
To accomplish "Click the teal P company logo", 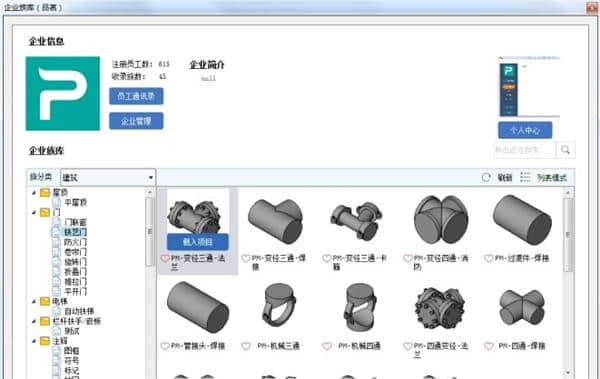I will click(x=63, y=94).
